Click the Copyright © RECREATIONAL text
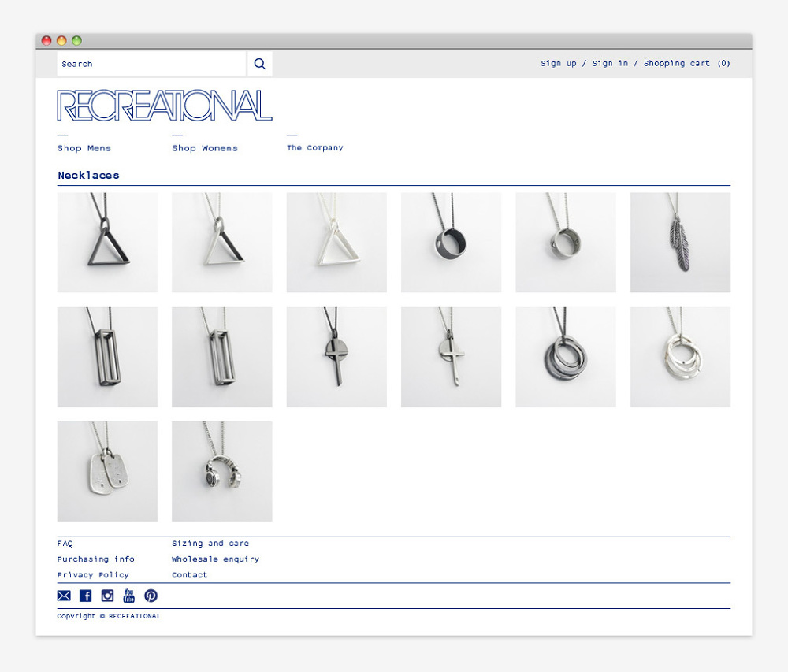 coord(109,616)
